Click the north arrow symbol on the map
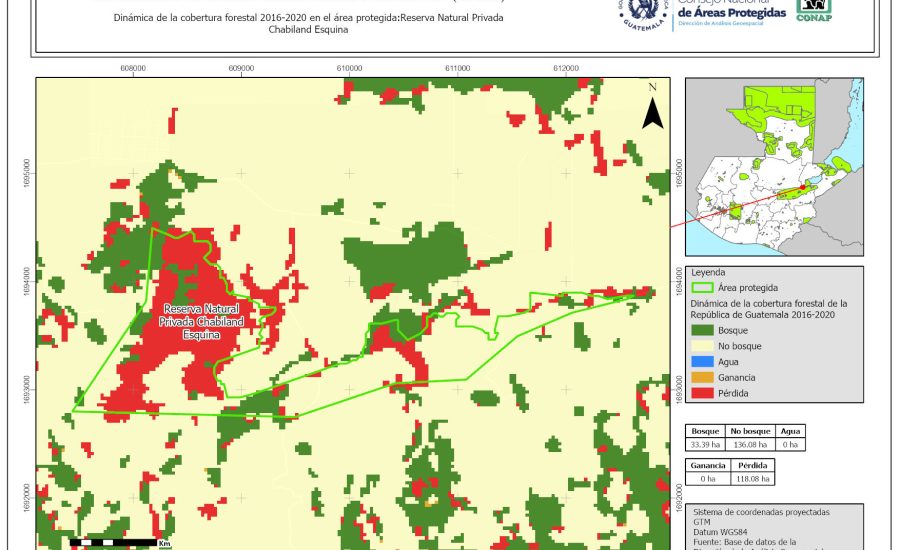This screenshot has height=550, width=900. [x=652, y=109]
